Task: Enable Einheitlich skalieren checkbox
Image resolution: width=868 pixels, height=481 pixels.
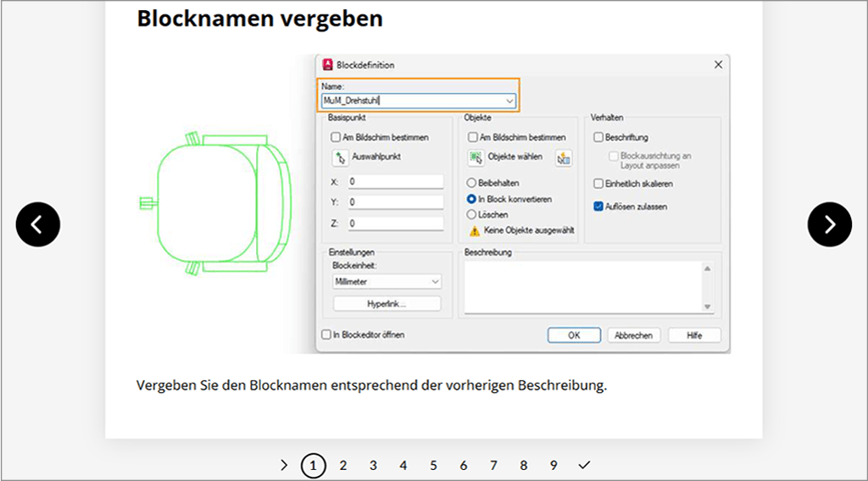Action: (598, 184)
